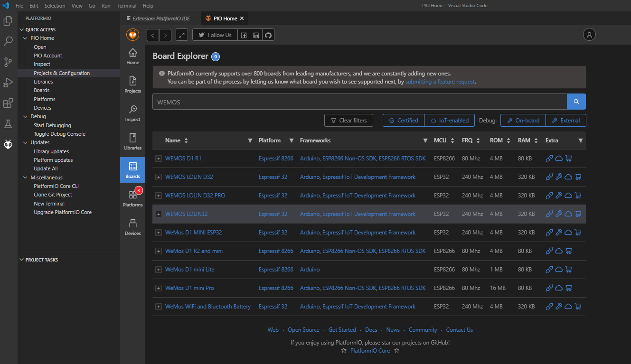Open the Terminal menu
The height and width of the screenshot is (364, 631).
(126, 6)
